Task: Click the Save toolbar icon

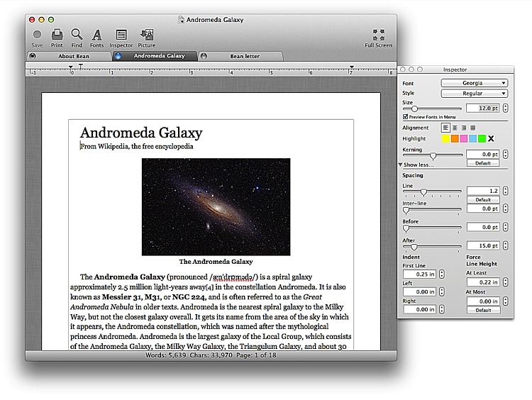Action: [37, 35]
